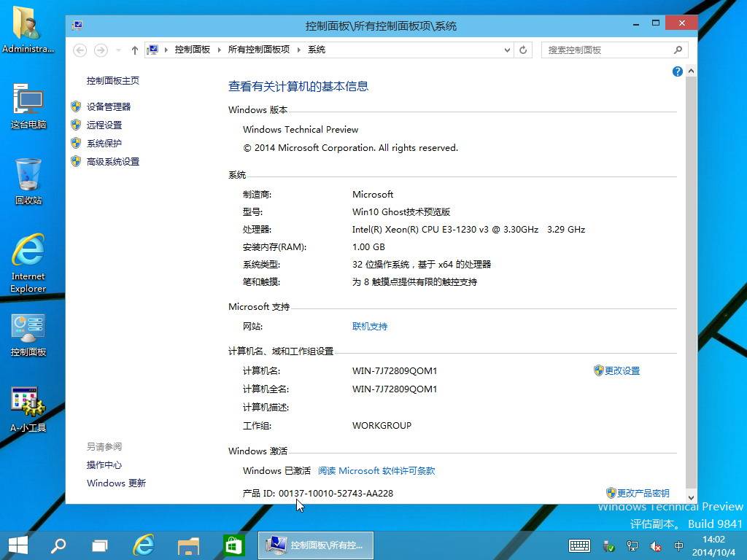Launch Internet Explorer from desktop shortcut
The width and height of the screenshot is (747, 560).
click(28, 263)
